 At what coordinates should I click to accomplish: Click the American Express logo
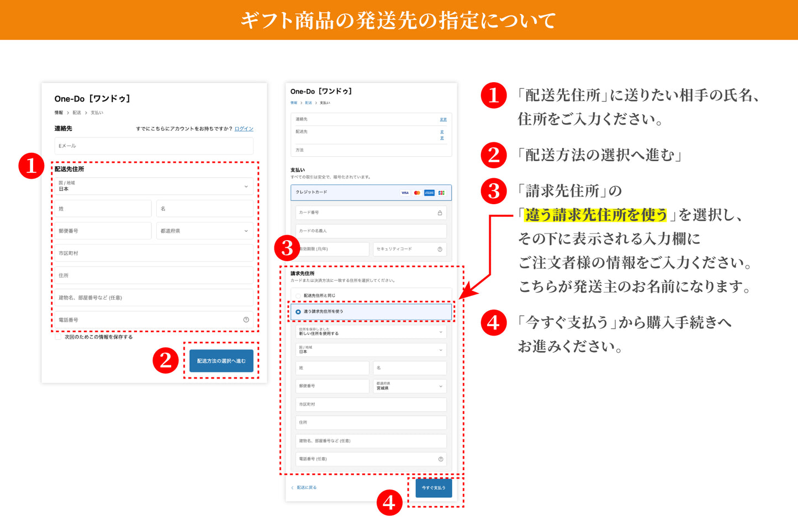(x=429, y=193)
